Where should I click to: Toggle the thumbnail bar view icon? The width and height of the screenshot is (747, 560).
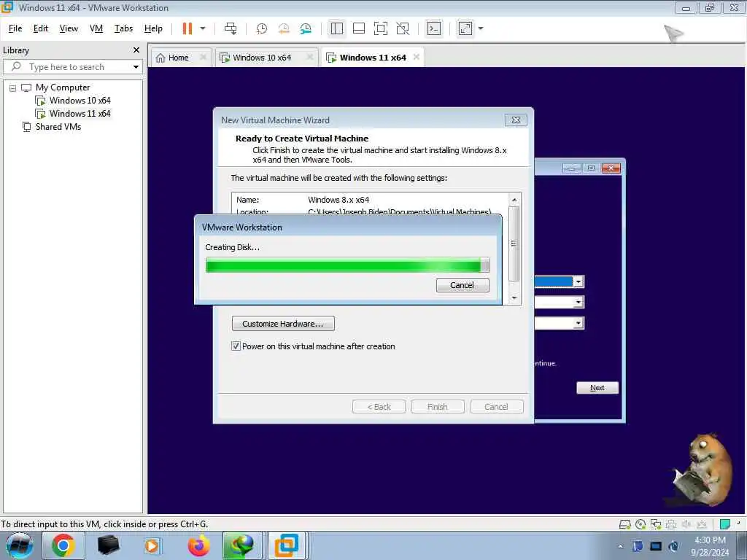(359, 28)
